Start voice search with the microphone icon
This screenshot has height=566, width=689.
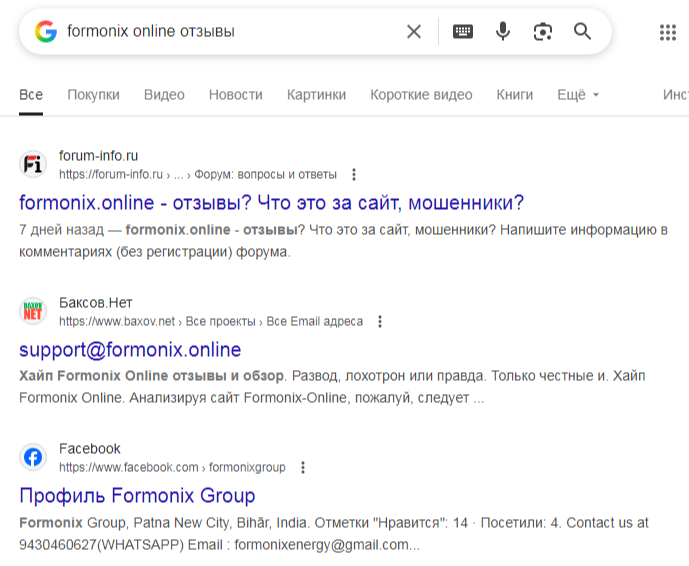pos(503,32)
